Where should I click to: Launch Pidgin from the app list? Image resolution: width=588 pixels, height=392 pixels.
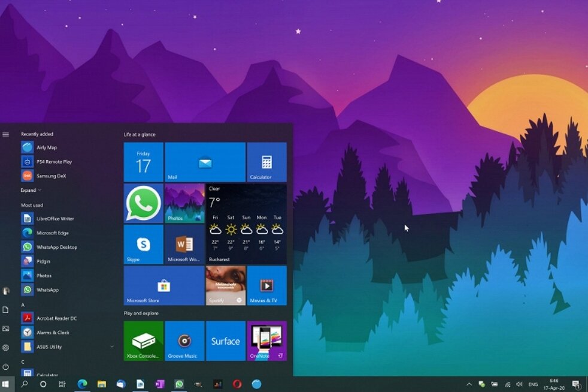click(68, 261)
